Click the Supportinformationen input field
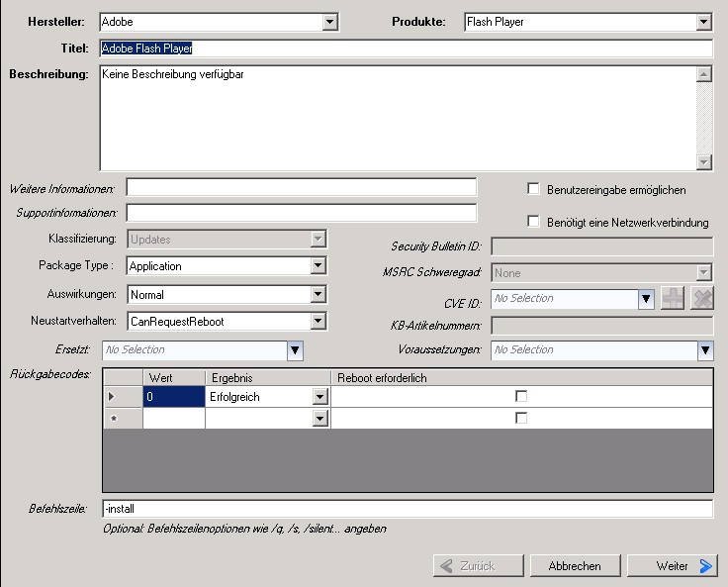This screenshot has height=587, width=728. pyautogui.click(x=302, y=213)
